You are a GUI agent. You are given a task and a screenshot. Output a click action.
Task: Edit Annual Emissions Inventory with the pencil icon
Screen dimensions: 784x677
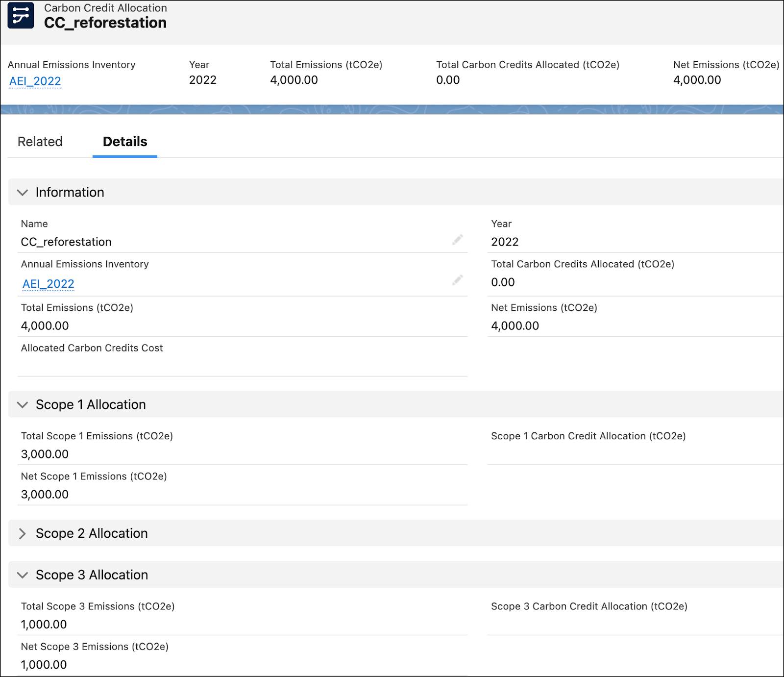click(458, 279)
